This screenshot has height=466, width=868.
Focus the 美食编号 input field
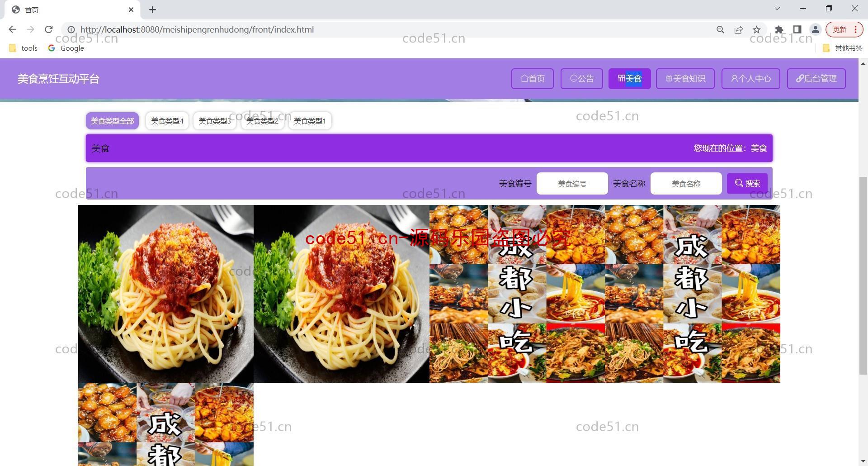[x=572, y=183]
